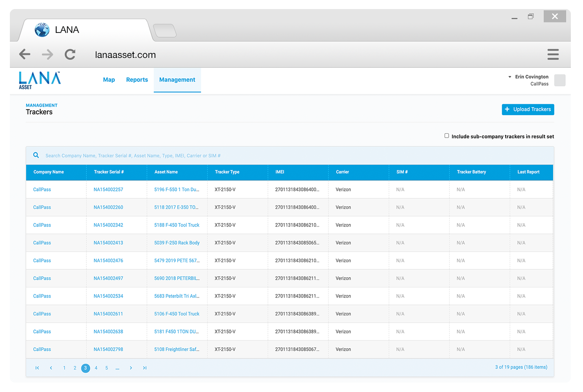The width and height of the screenshot is (583, 392).
Task: Open the Map tab
Action: point(109,80)
